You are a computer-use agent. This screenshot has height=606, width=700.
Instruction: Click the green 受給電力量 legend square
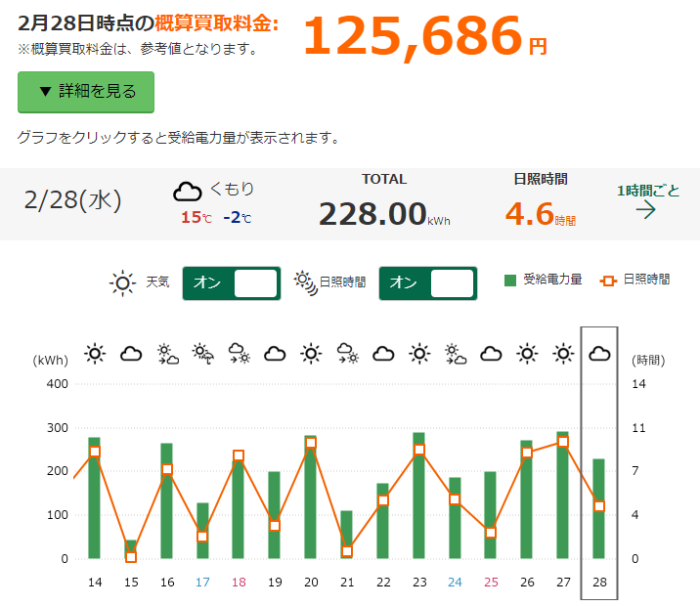509,281
